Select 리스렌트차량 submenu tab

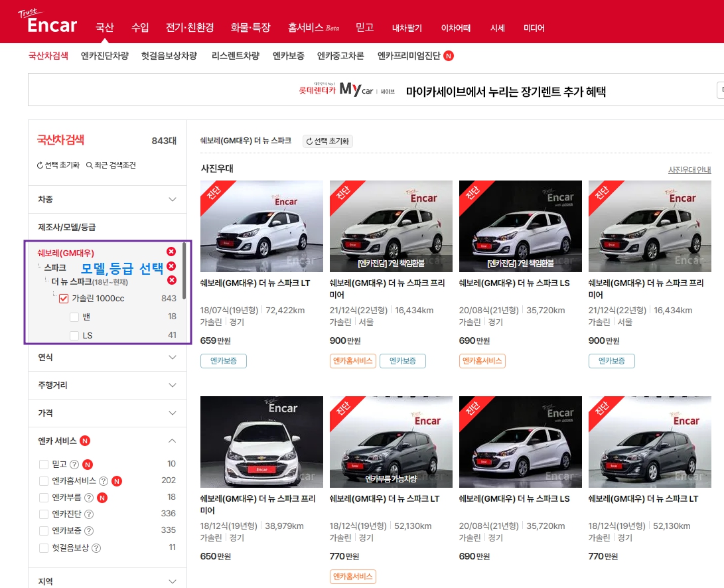[236, 56]
